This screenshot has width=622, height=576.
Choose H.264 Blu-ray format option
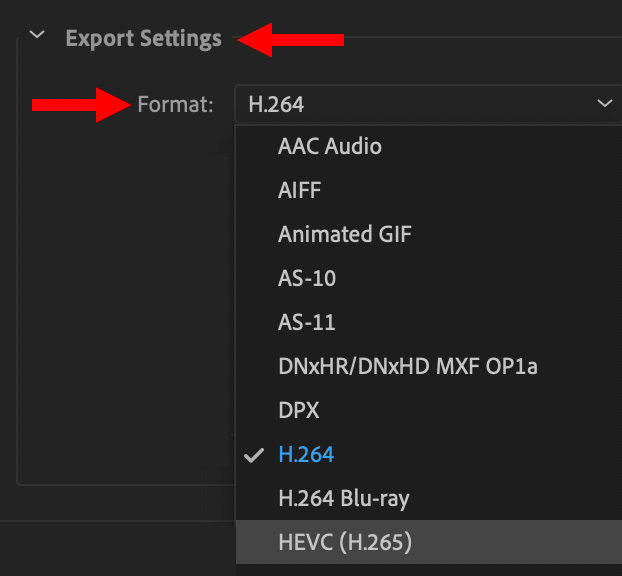tap(429, 498)
